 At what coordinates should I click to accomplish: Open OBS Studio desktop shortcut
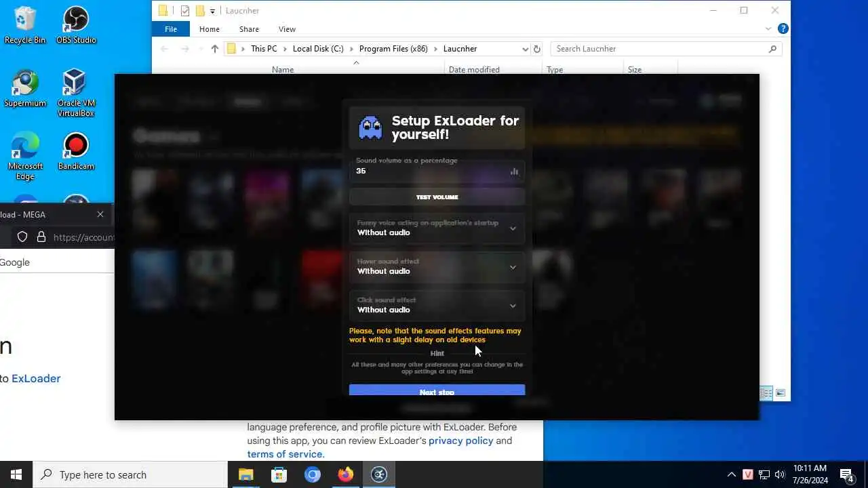click(x=76, y=25)
